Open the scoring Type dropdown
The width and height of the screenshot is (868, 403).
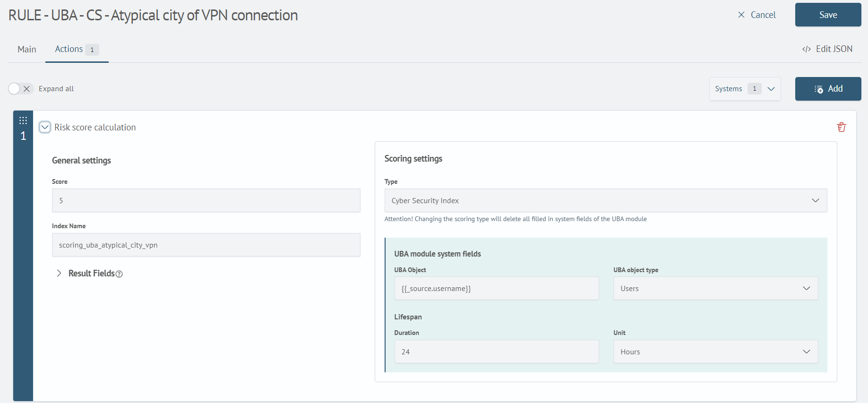[x=606, y=200]
